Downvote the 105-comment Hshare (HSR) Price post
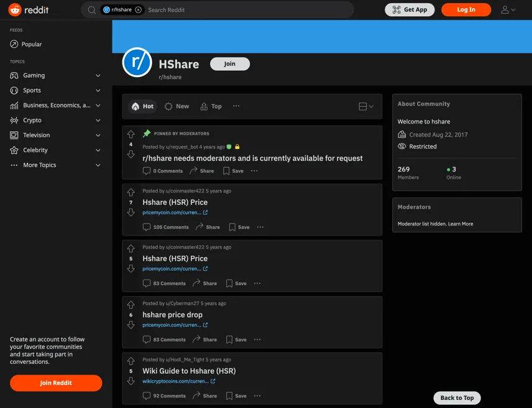This screenshot has height=408, width=532. coord(131,212)
